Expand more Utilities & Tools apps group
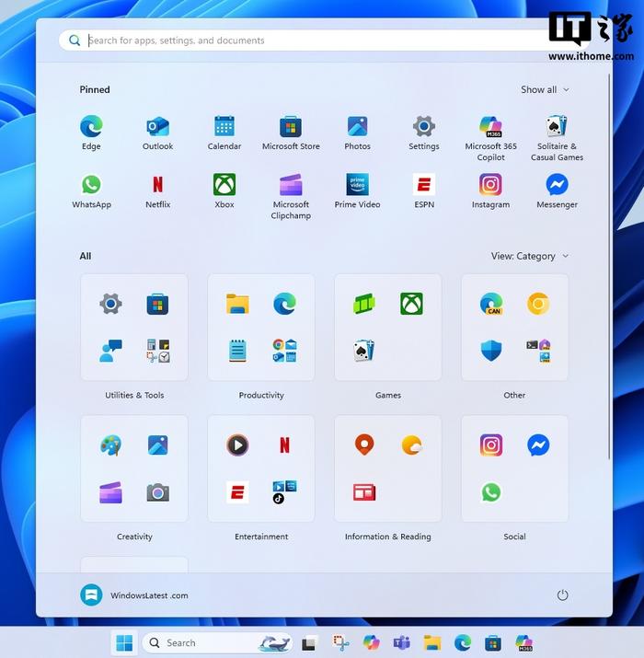Image resolution: width=644 pixels, height=658 pixels. (157, 351)
